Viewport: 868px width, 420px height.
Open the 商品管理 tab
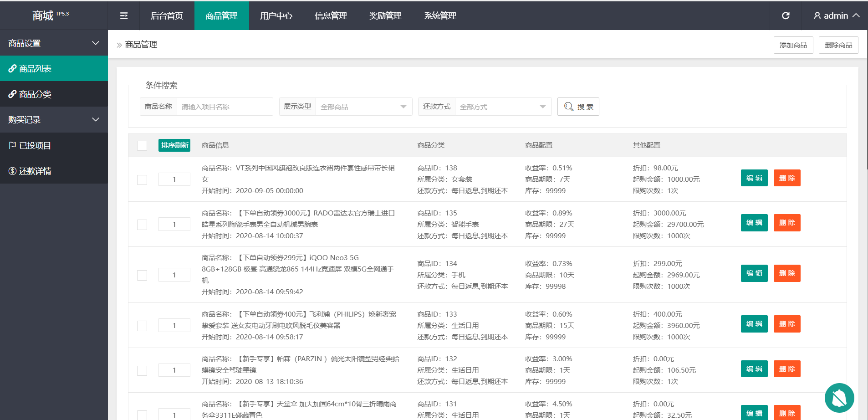pos(222,16)
